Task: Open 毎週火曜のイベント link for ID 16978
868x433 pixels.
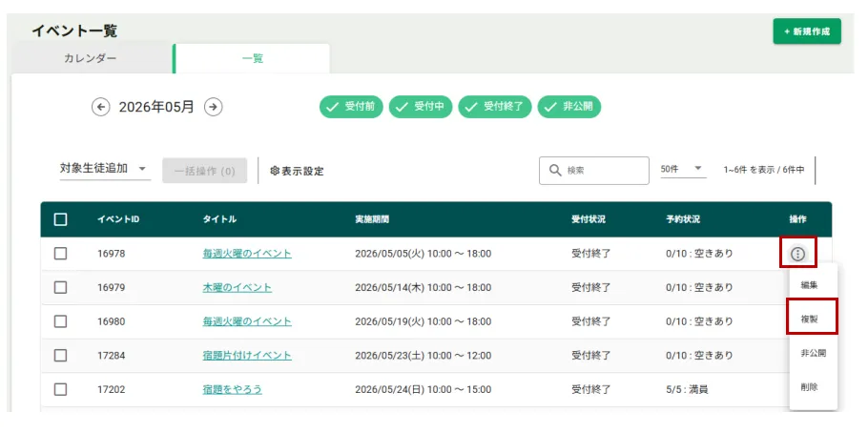Action: [247, 254]
